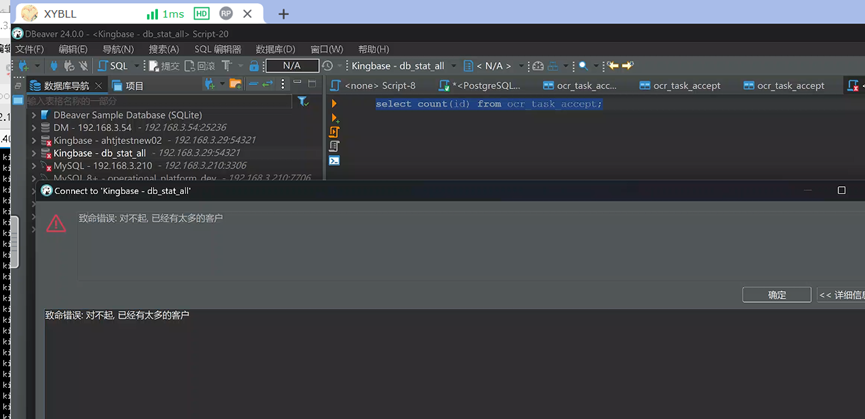Open a new SQL editor via SQL button
The height and width of the screenshot is (419, 865).
click(x=113, y=66)
